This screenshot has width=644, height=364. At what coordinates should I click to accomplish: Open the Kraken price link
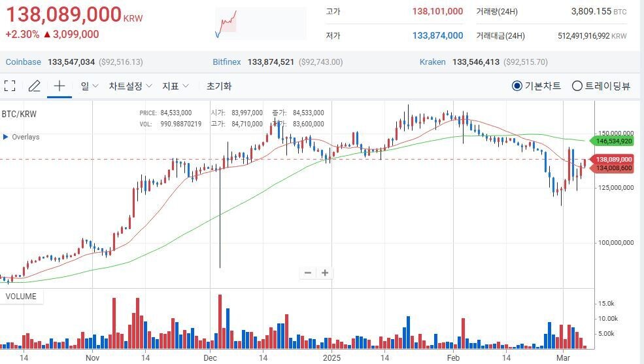[432, 62]
